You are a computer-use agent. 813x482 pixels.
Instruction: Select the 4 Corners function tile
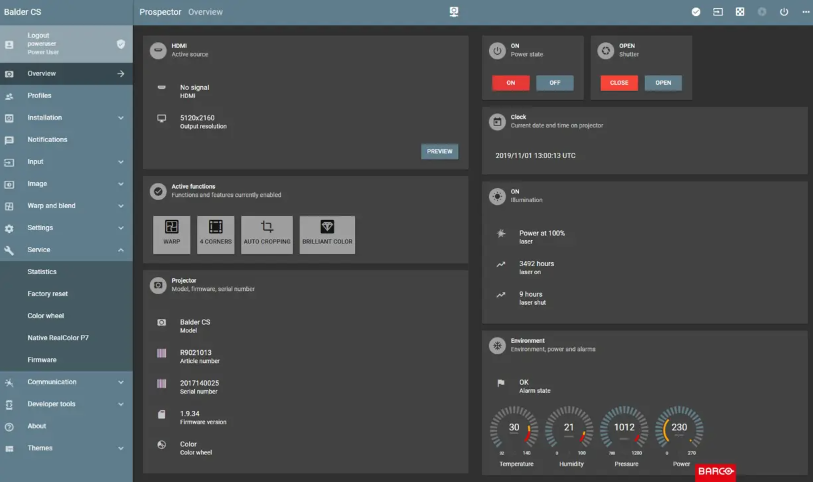215,233
